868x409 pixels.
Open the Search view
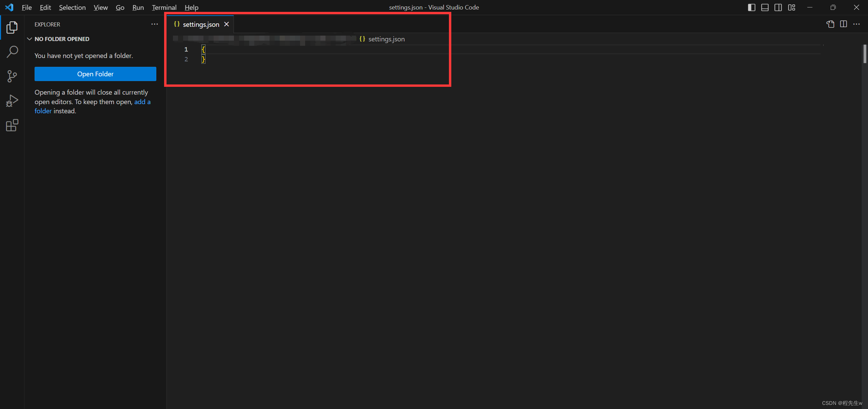pos(12,52)
